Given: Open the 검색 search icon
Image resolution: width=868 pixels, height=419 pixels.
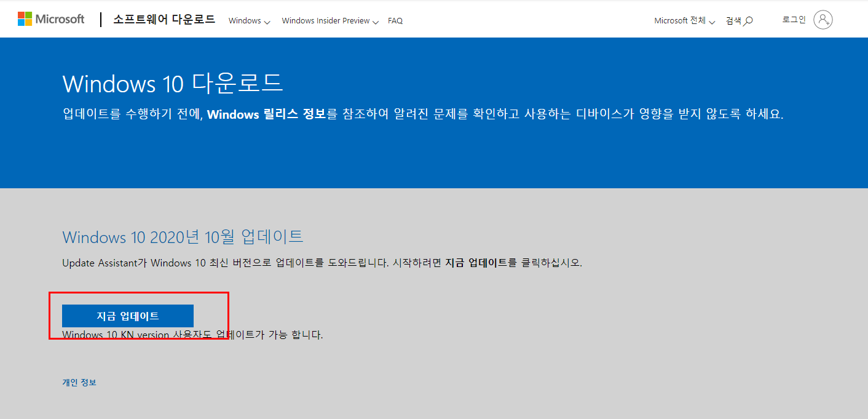Looking at the screenshot, I should (x=739, y=21).
